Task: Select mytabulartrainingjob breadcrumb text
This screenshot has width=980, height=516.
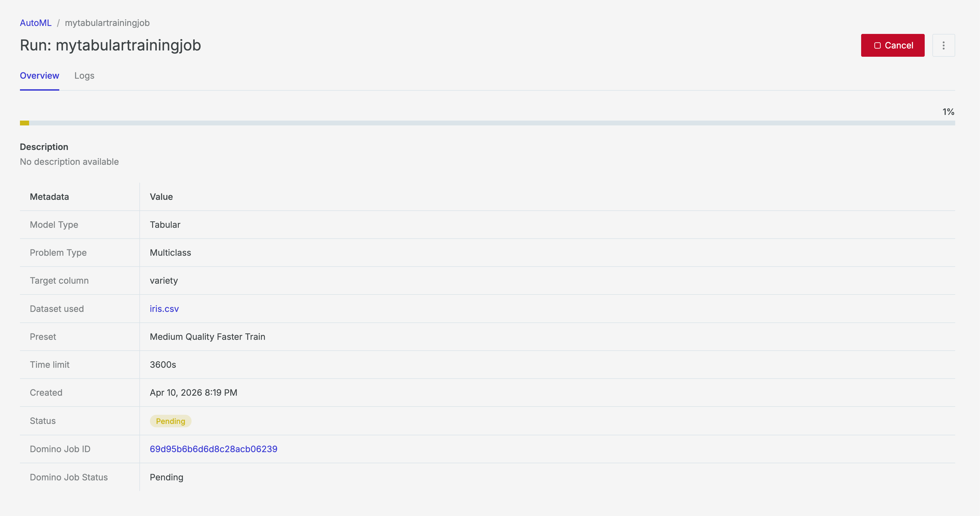Action: 107,23
